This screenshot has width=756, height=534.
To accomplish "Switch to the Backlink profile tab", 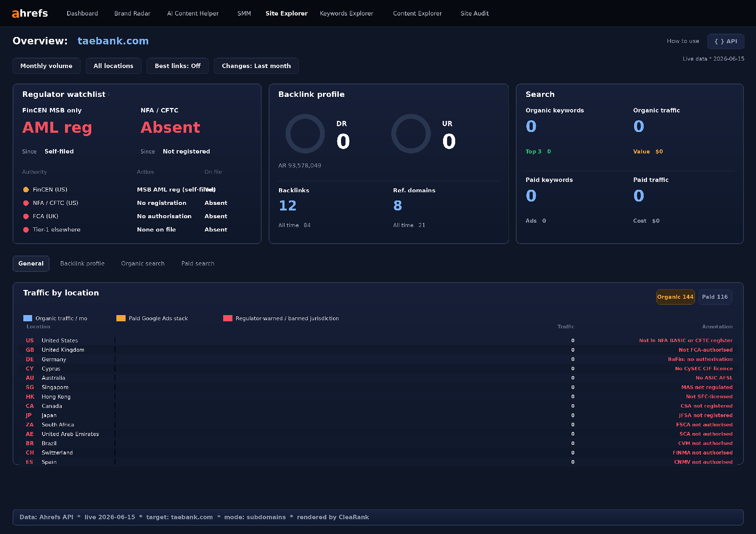I will tap(82, 264).
